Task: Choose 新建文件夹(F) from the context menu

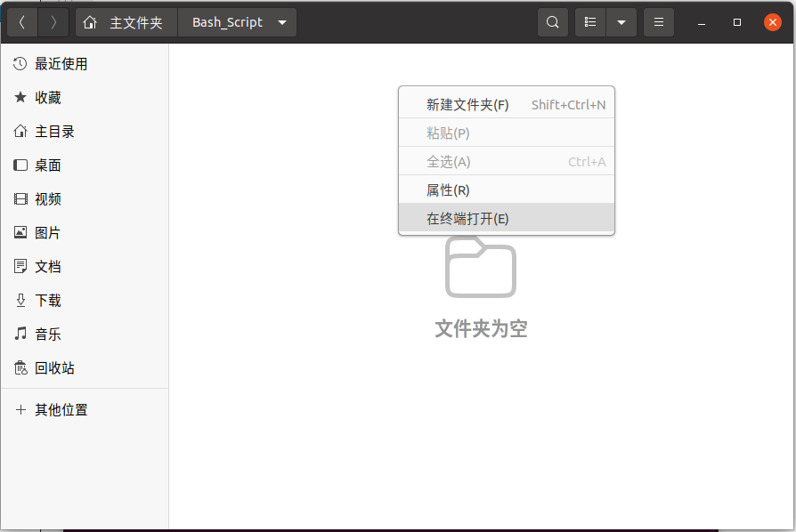Action: [507, 104]
